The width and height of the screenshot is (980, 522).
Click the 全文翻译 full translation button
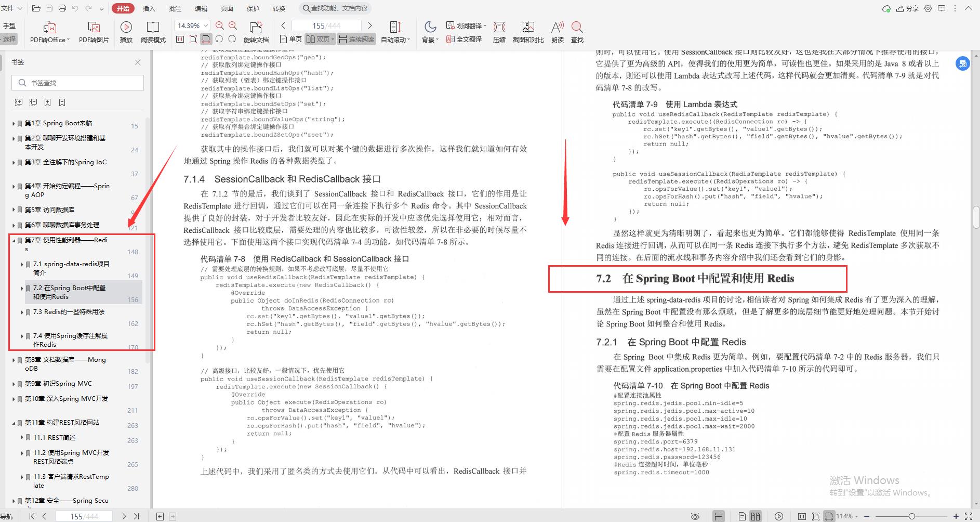pos(464,39)
